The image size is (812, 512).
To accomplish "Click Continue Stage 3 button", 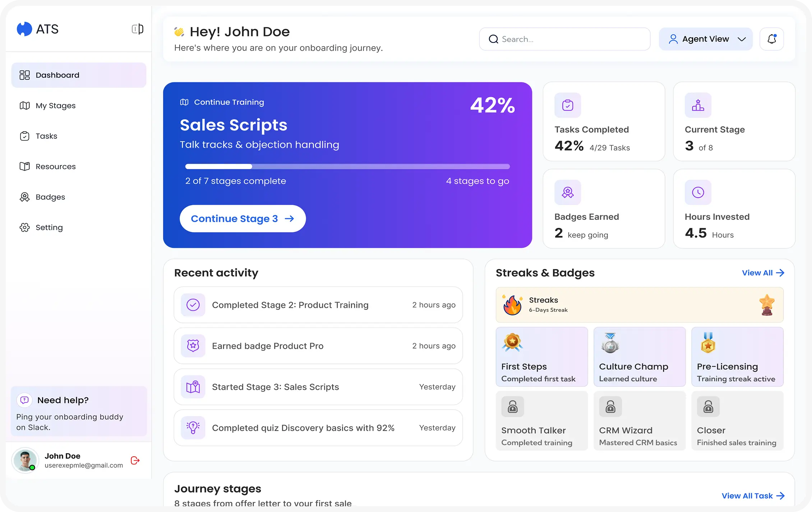I will click(243, 219).
